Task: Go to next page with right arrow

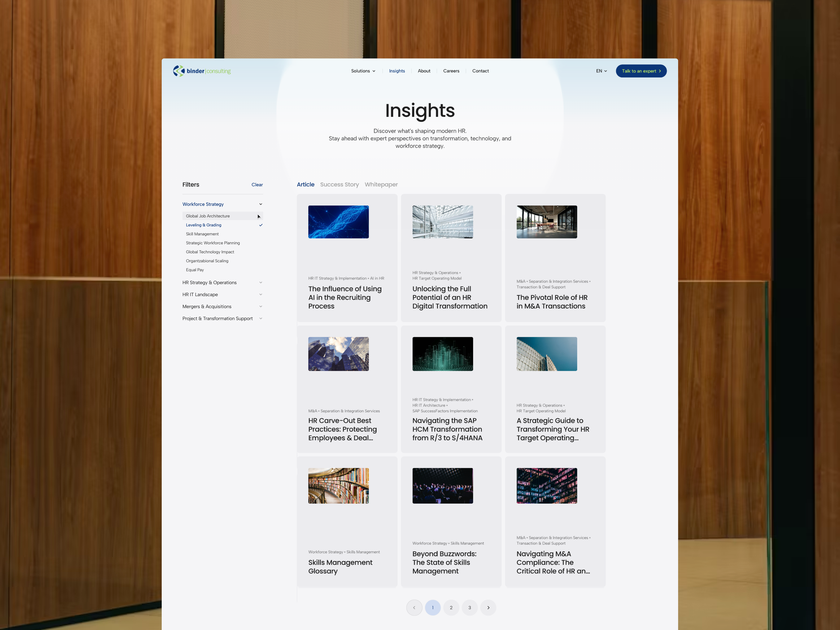Action: (488, 608)
